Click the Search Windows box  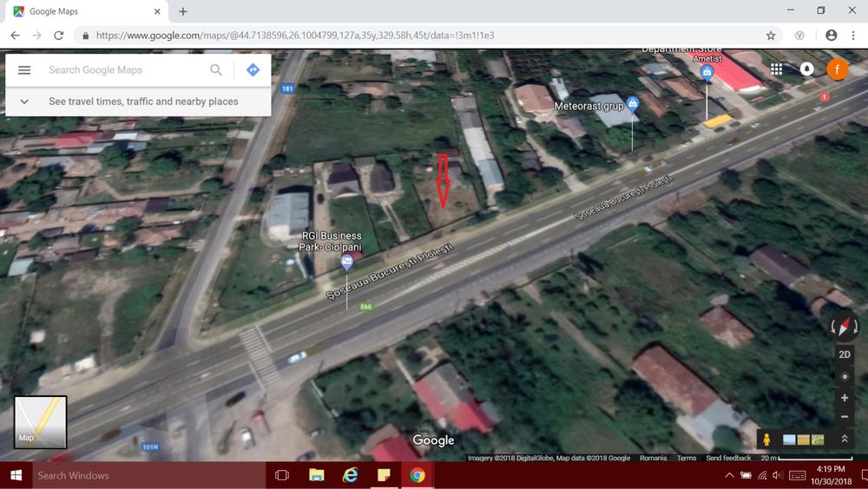click(x=149, y=475)
